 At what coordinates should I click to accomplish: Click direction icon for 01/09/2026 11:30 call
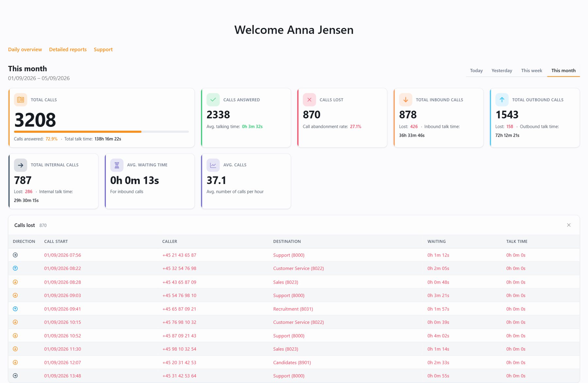pyautogui.click(x=15, y=349)
